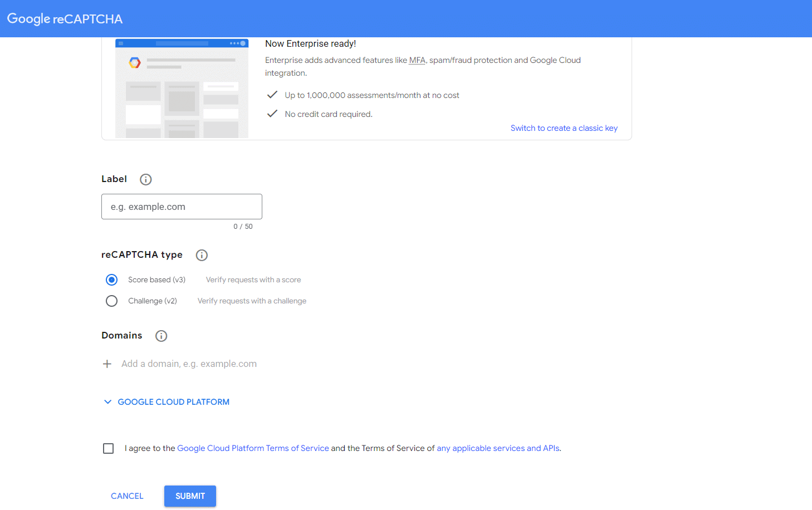Viewport: 812px width, 510px height.
Task: Open the Domains info tooltip icon
Action: point(161,336)
